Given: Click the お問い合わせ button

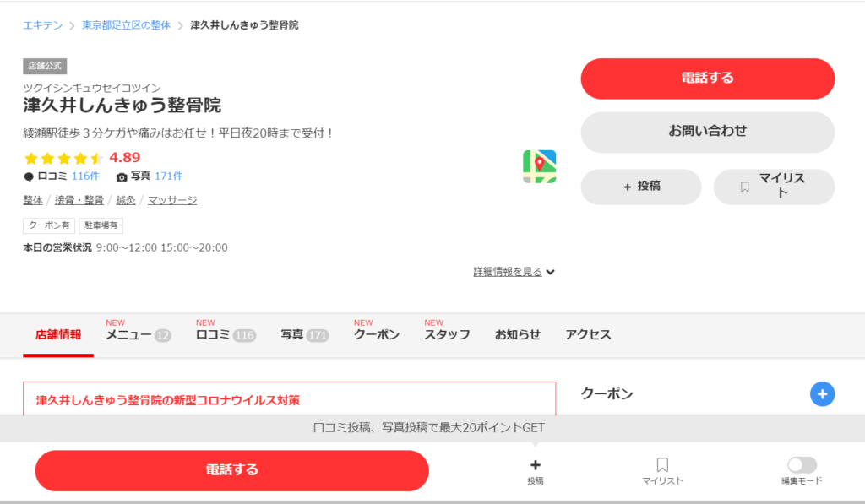Looking at the screenshot, I should coord(707,132).
